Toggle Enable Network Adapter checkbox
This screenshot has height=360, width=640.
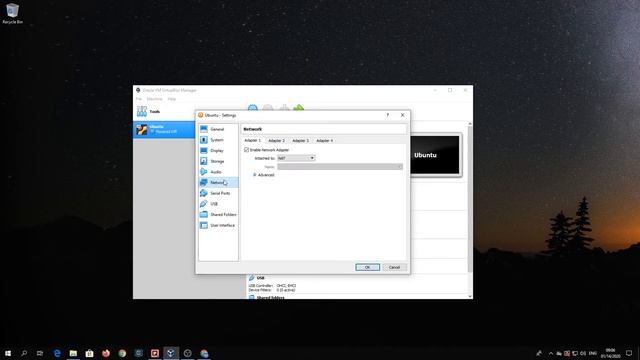(247, 150)
